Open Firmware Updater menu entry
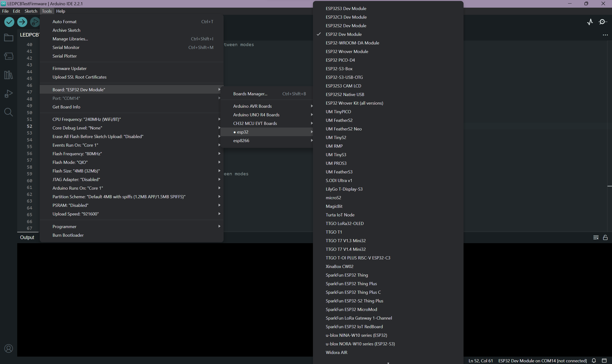Screen dimensions: 612x364 [131, 69]
